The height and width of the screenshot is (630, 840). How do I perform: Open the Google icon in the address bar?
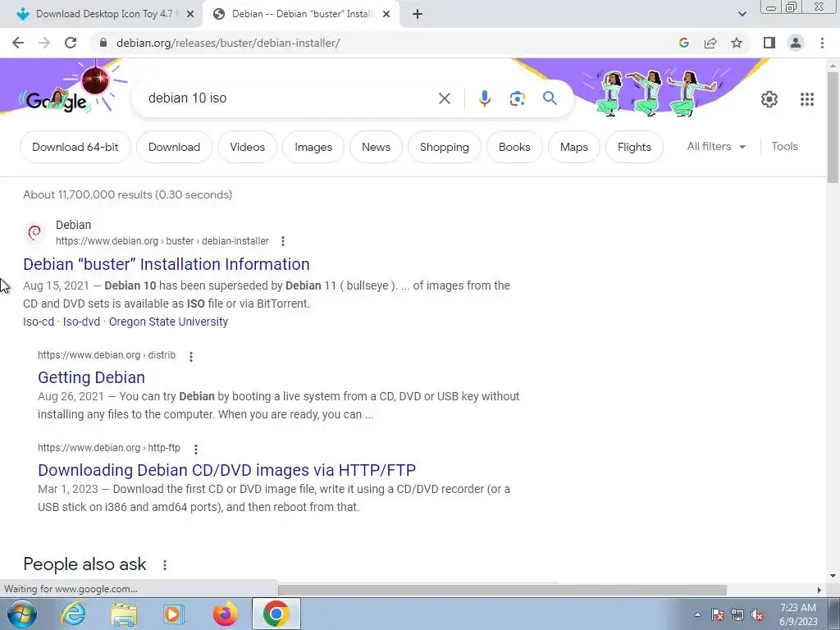pyautogui.click(x=683, y=43)
